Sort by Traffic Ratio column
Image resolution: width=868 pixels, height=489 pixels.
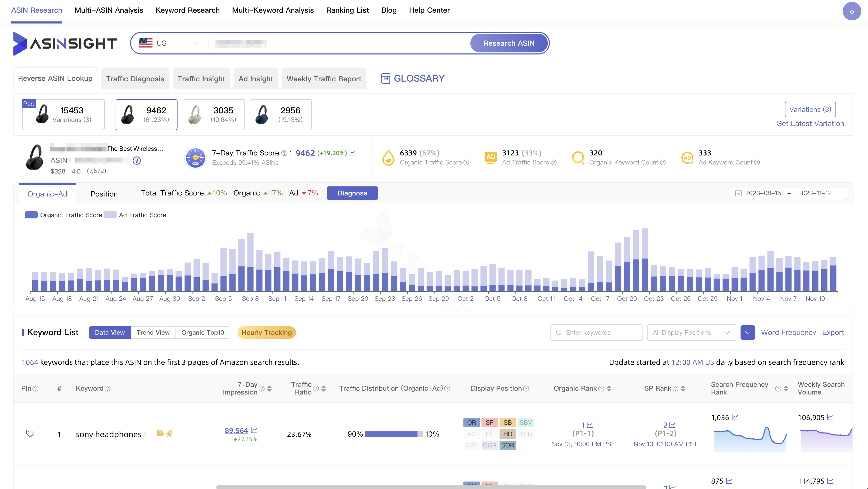tap(324, 389)
